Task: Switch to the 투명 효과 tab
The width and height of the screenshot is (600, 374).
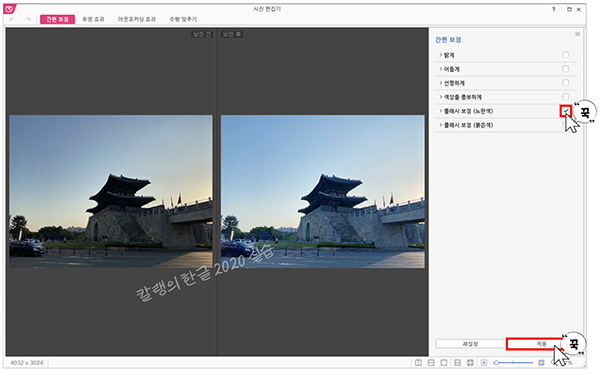Action: (x=93, y=19)
